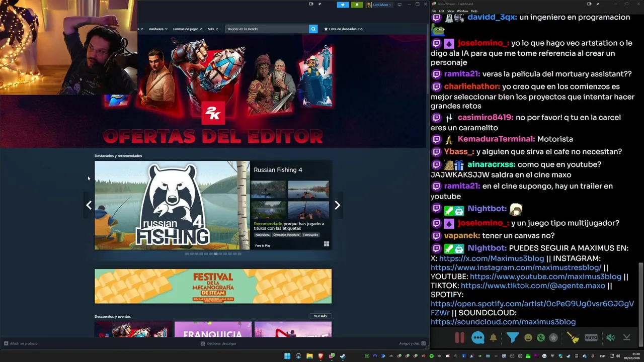Viewport: 644px width, 362px height.
Task: Open Help menu in Social Stream
Action: coord(474,11)
